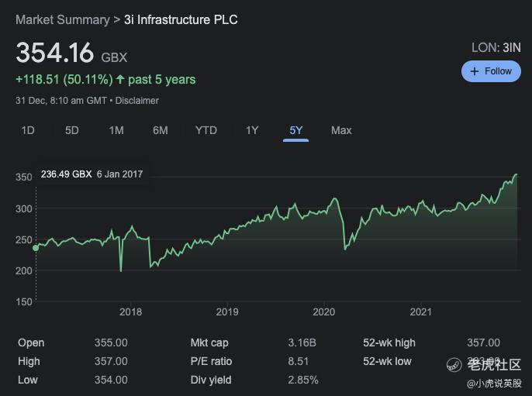
Task: Click the LON: 3IN ticker label
Action: pyautogui.click(x=496, y=48)
